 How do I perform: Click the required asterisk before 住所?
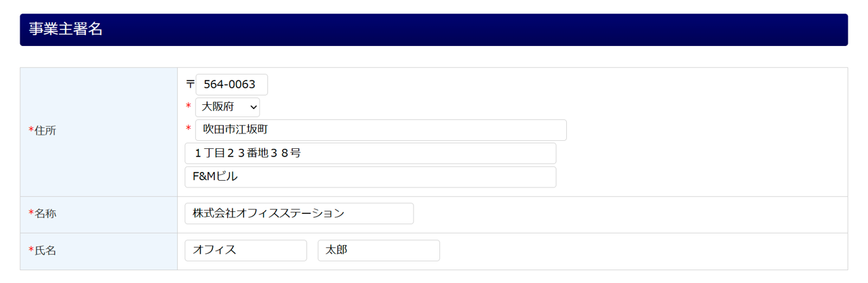[31, 131]
